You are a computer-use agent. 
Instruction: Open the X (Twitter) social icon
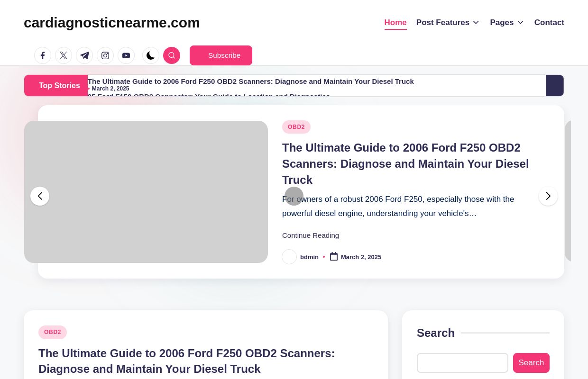[64, 55]
